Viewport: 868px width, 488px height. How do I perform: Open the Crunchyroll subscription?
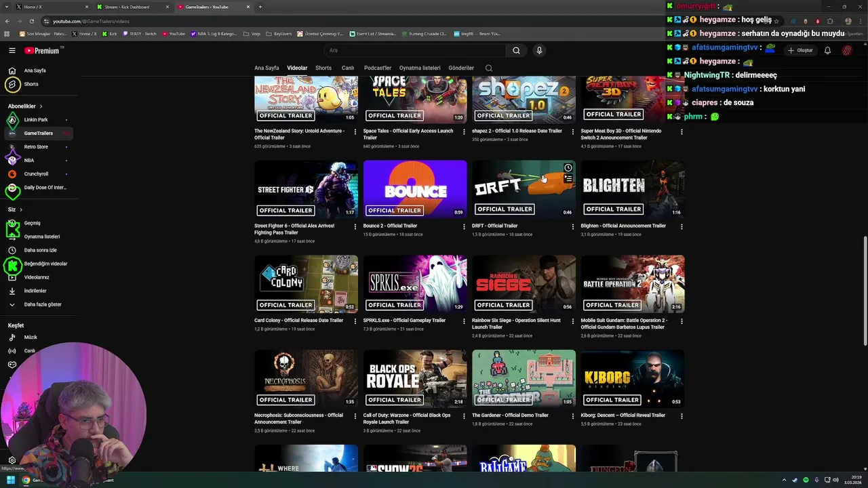(37, 174)
